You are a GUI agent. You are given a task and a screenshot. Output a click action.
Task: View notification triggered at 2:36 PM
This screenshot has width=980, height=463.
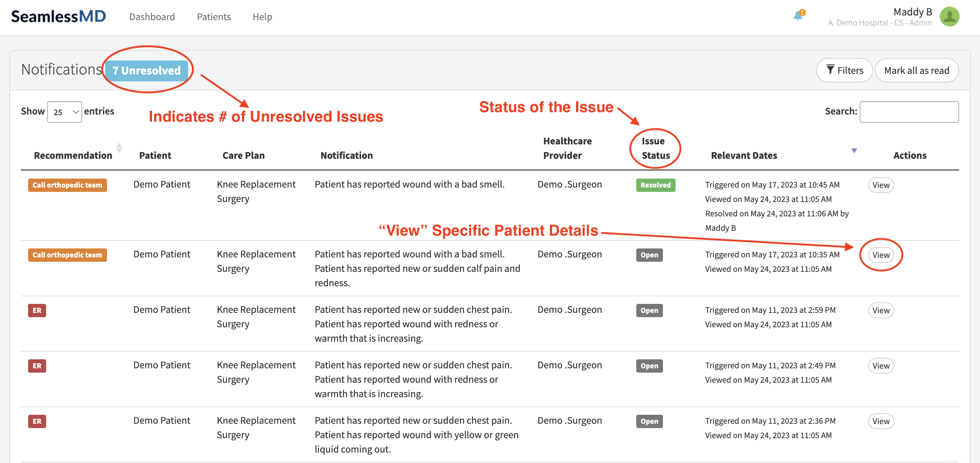880,421
